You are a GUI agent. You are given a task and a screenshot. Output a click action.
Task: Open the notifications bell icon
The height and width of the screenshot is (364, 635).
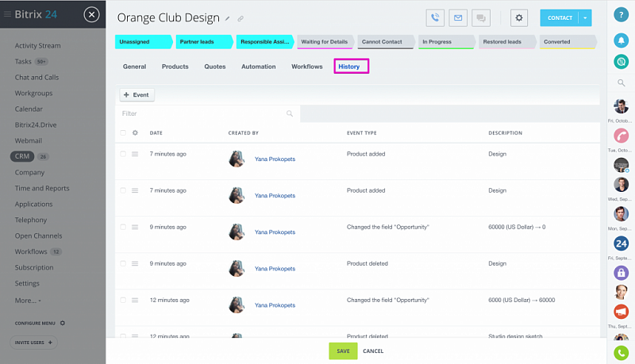tap(621, 40)
